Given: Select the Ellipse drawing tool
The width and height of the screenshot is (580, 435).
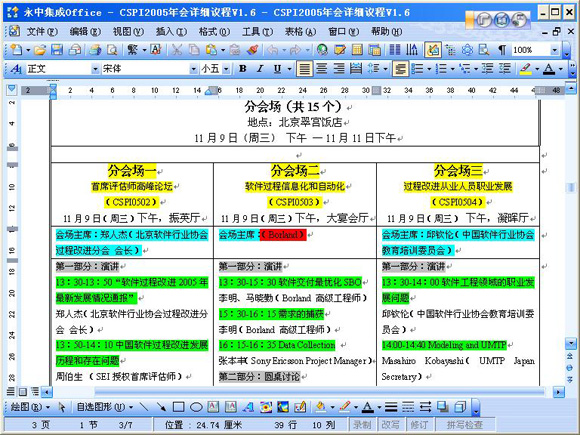Looking at the screenshot, I should [196, 407].
